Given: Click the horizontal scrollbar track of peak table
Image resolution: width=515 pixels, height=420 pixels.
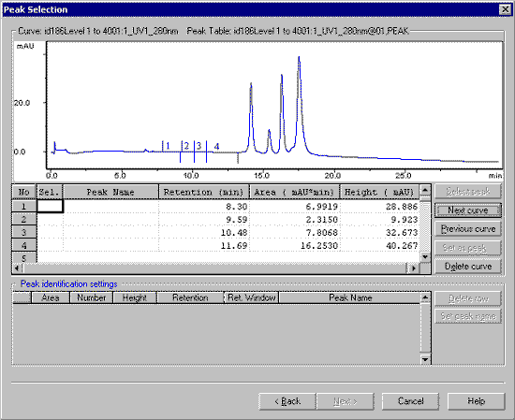Looking at the screenshot, I should coord(215,268).
